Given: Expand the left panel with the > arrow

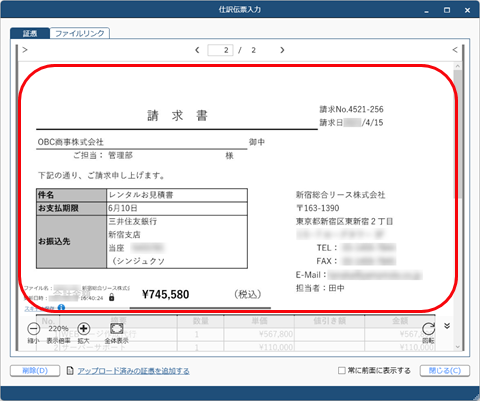Looking at the screenshot, I should click(25, 50).
